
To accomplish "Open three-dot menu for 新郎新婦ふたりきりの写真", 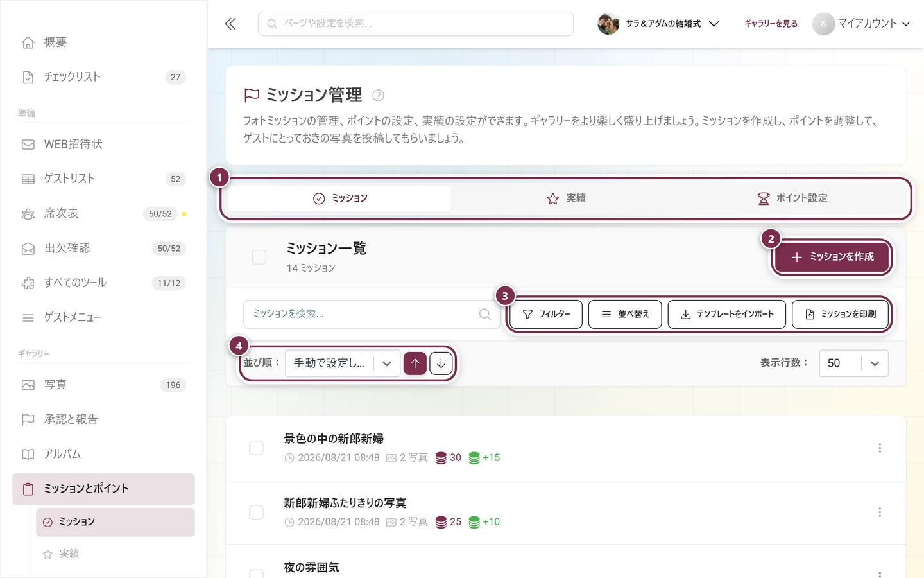I will [880, 512].
